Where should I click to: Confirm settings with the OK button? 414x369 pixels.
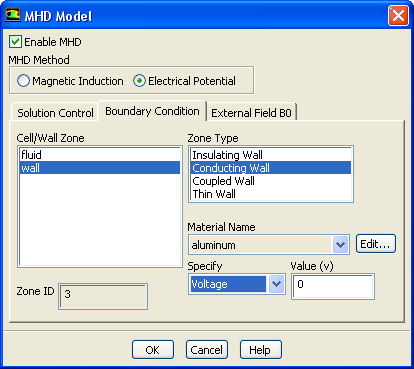click(x=153, y=350)
